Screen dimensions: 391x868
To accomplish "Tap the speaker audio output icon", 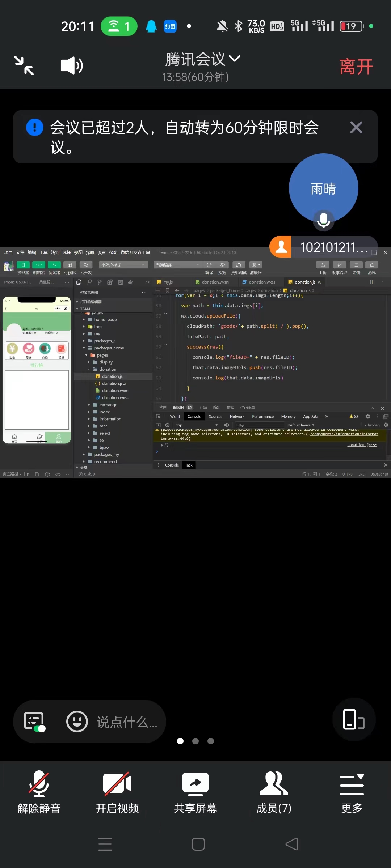I will pyautogui.click(x=71, y=66).
